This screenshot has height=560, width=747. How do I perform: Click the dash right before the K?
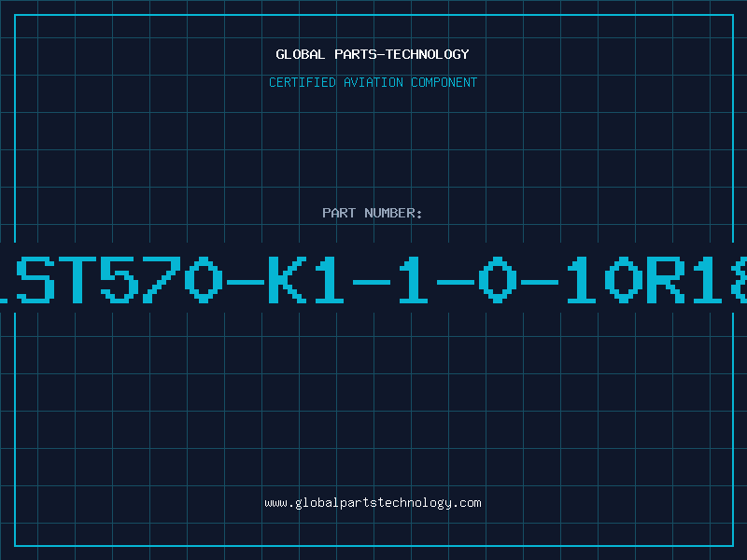pos(245,282)
